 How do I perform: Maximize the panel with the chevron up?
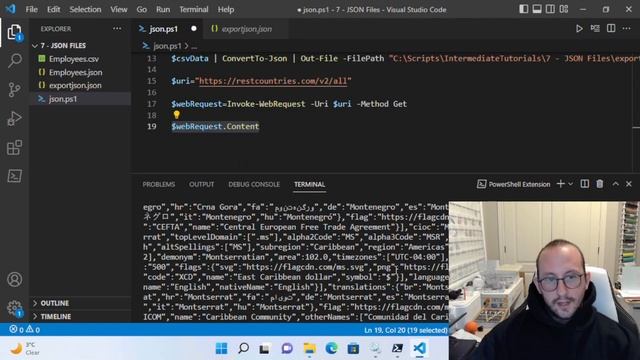click(615, 184)
